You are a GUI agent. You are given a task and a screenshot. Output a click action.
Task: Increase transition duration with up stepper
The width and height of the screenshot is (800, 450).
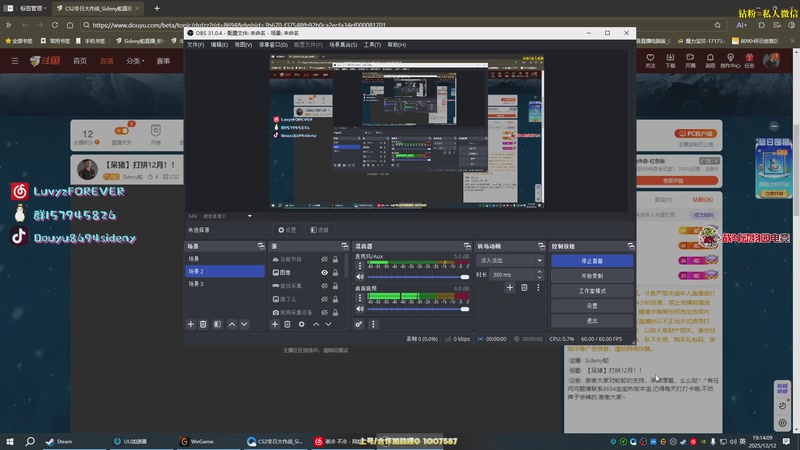pos(539,272)
